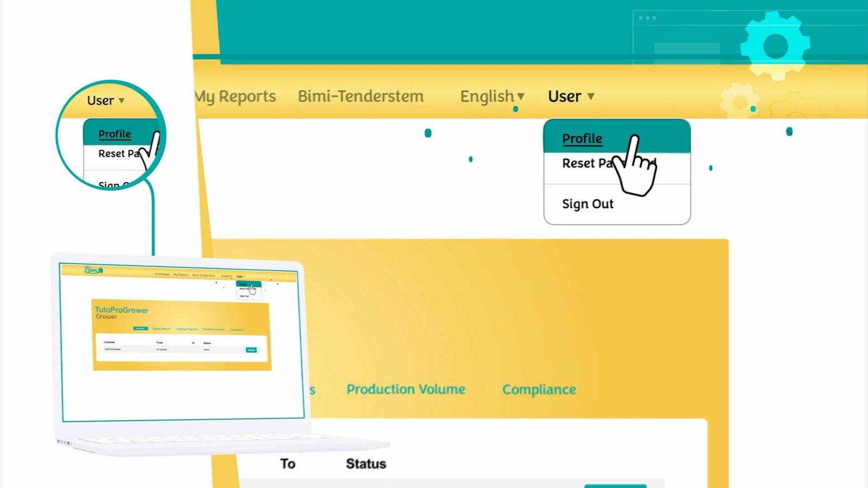Click the small gear icon below the browser mockup
The width and height of the screenshot is (868, 488).
[738, 100]
